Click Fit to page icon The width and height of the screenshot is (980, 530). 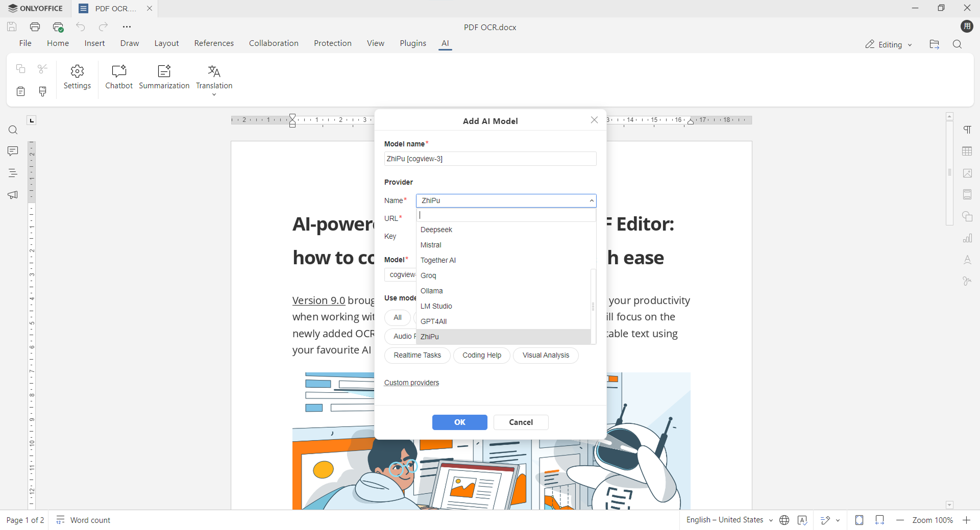tap(860, 520)
